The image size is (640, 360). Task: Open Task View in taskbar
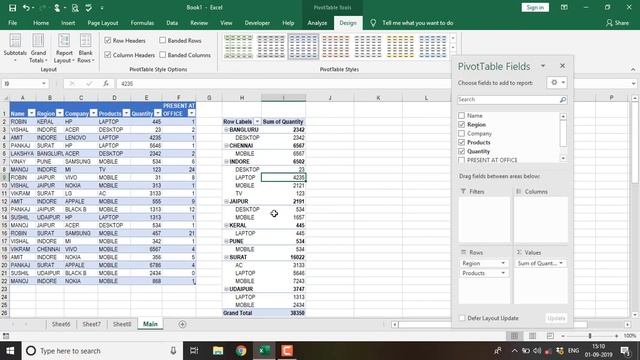click(x=194, y=351)
